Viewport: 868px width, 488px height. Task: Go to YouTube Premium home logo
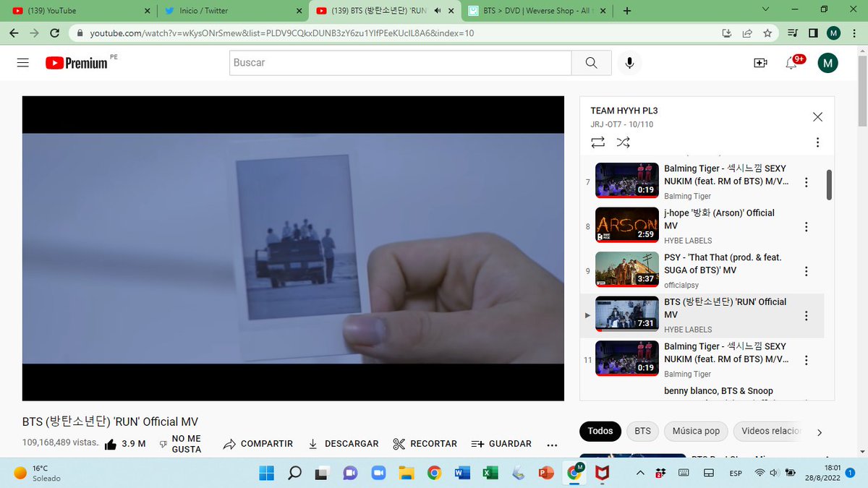tap(77, 63)
